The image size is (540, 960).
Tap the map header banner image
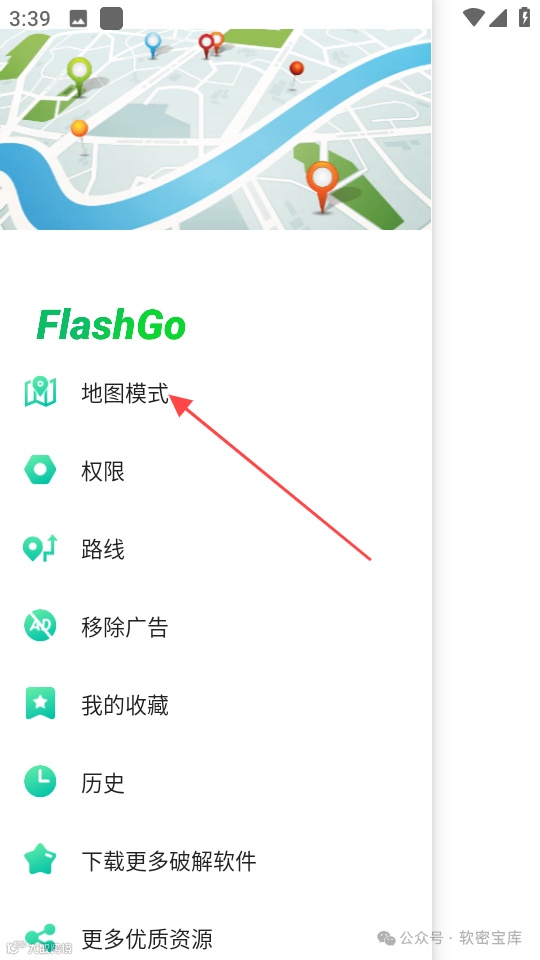[x=216, y=129]
